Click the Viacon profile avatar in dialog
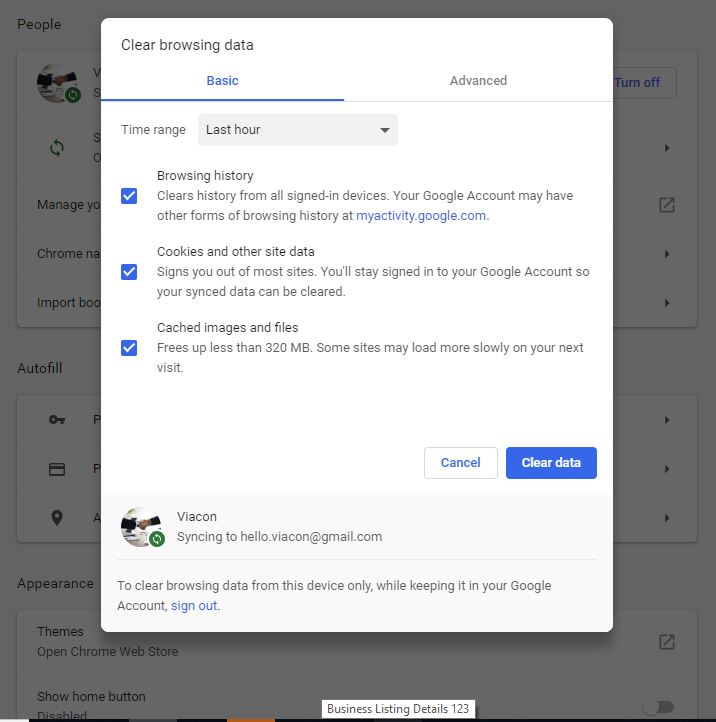716x722 pixels. [141, 527]
